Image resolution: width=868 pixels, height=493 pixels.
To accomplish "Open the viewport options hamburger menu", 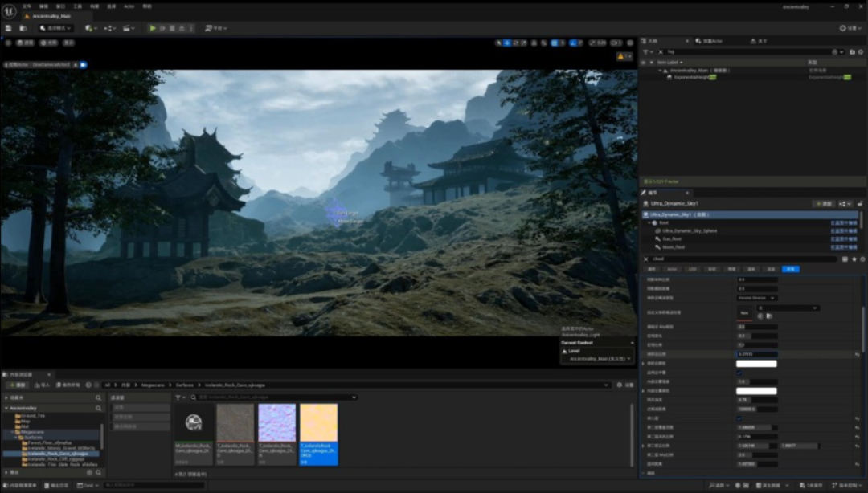I will (8, 43).
